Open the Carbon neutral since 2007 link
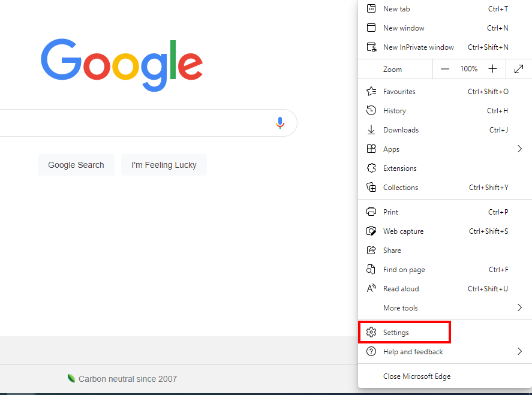Image resolution: width=532 pixels, height=395 pixels. click(128, 379)
